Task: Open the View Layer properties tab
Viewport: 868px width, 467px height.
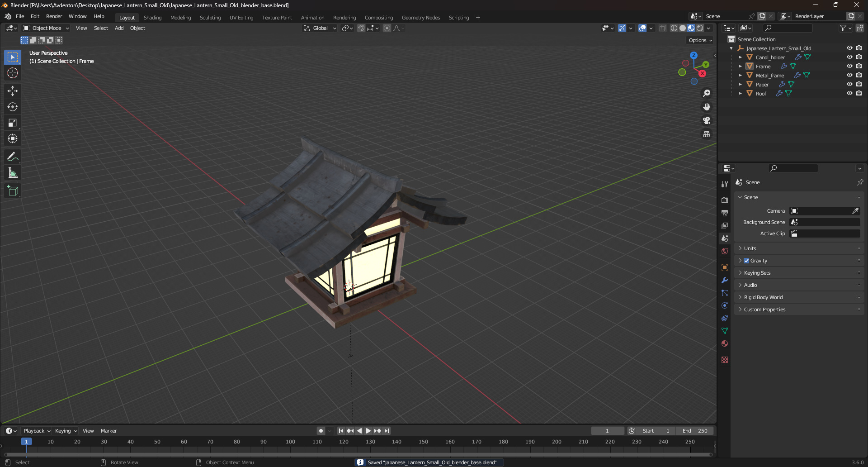Action: coord(725,225)
